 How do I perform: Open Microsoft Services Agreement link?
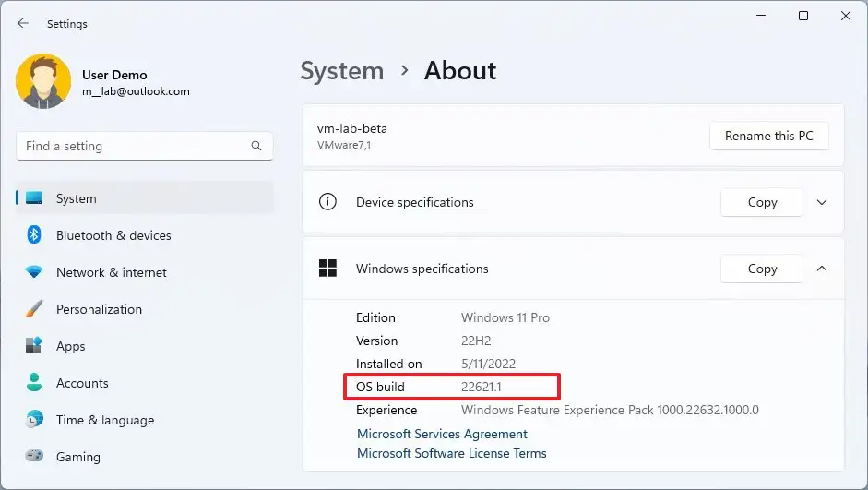point(442,434)
